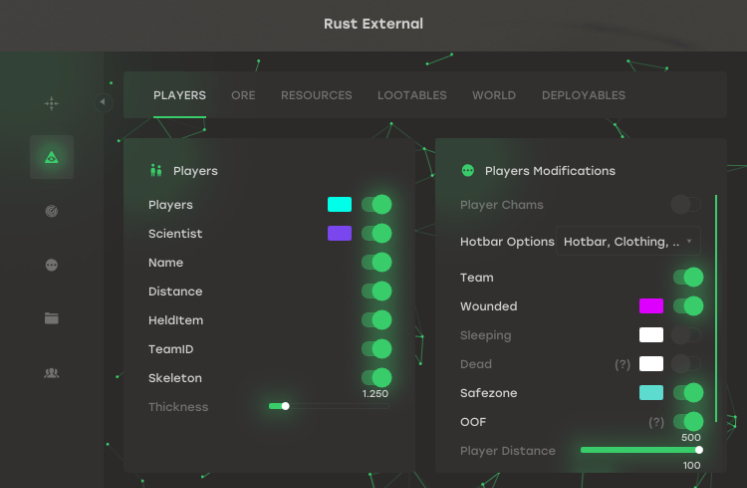
Task: Click the Players Modifications panel scrollbar
Action: [716, 308]
